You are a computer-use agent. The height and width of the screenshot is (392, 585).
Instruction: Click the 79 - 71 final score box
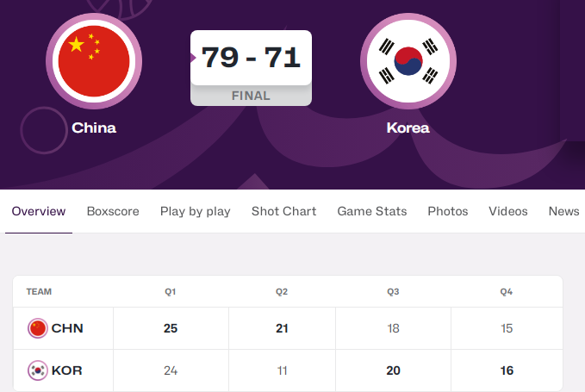click(251, 58)
